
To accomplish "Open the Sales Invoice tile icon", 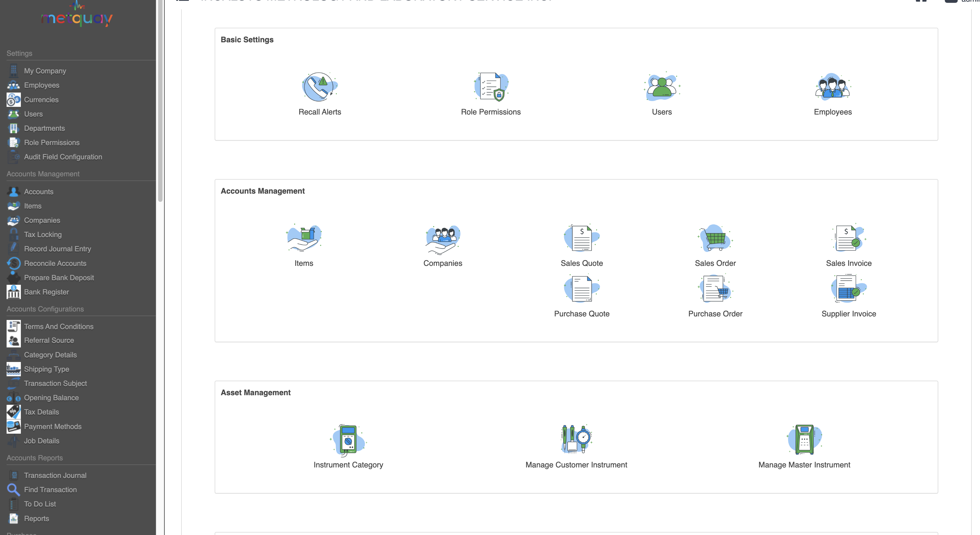I will coord(848,238).
